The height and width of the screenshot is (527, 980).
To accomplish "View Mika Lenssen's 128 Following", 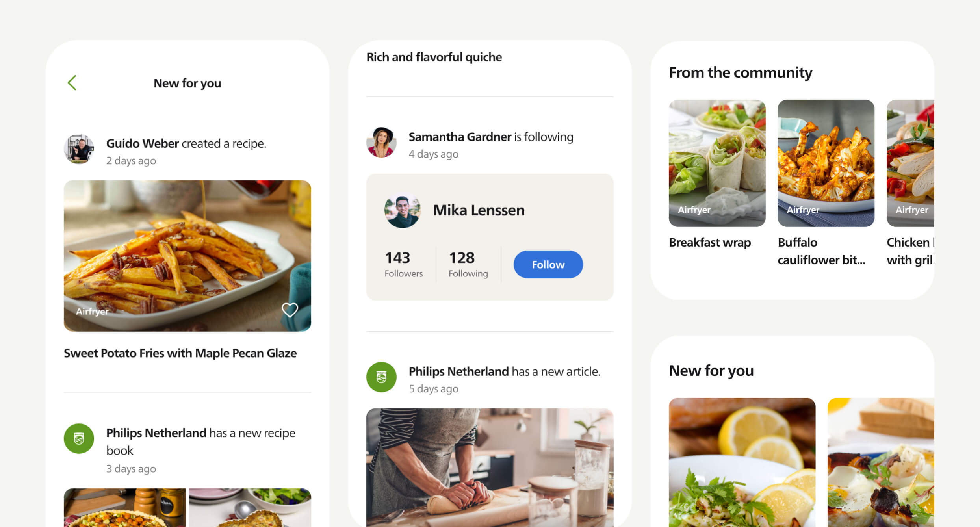I will click(x=468, y=264).
